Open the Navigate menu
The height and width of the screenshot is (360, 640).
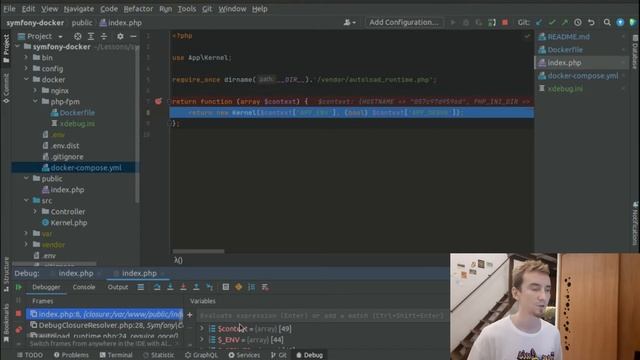click(79, 9)
